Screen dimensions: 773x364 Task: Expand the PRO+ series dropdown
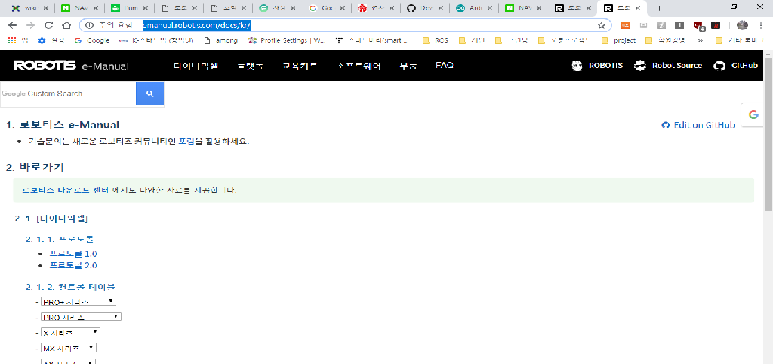coord(78,301)
